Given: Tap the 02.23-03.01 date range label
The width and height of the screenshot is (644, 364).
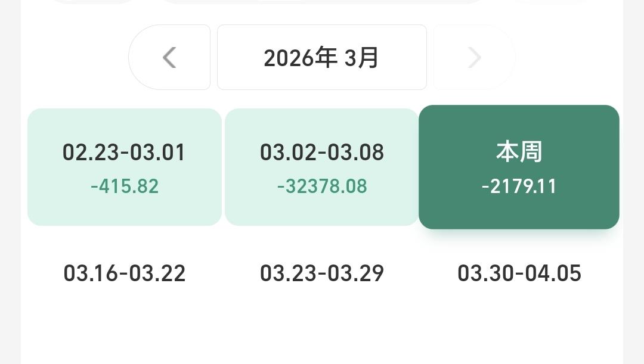Looking at the screenshot, I should (x=124, y=153).
